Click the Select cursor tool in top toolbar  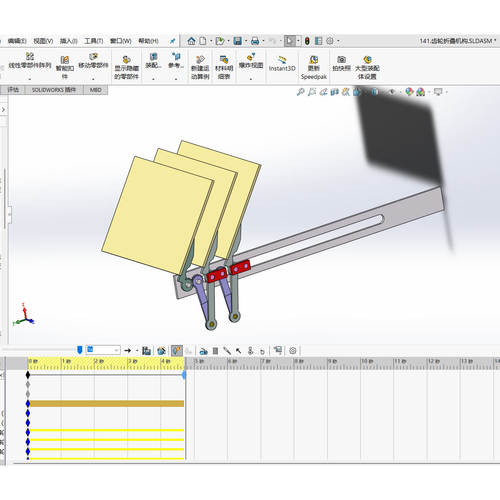coord(289,41)
